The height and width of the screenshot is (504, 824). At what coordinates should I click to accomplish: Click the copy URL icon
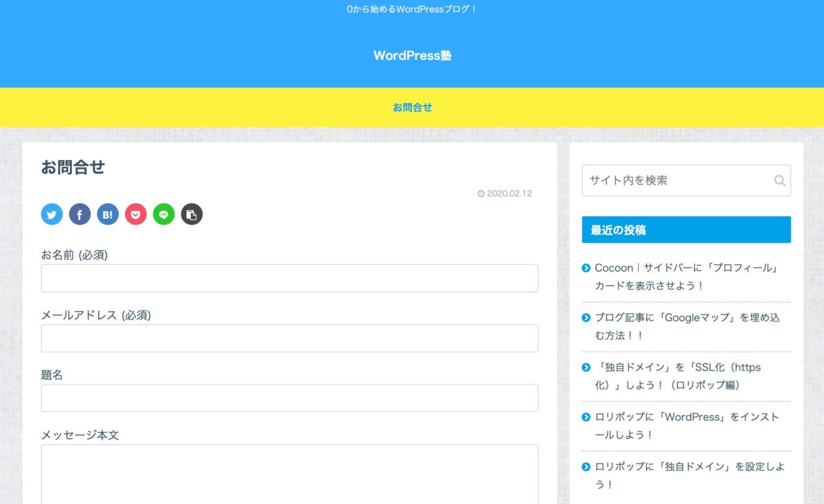pyautogui.click(x=192, y=214)
